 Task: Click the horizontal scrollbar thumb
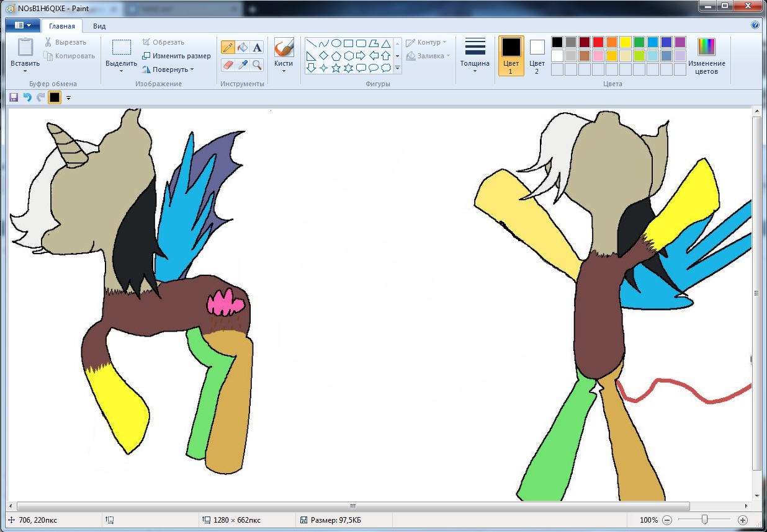coord(353,506)
